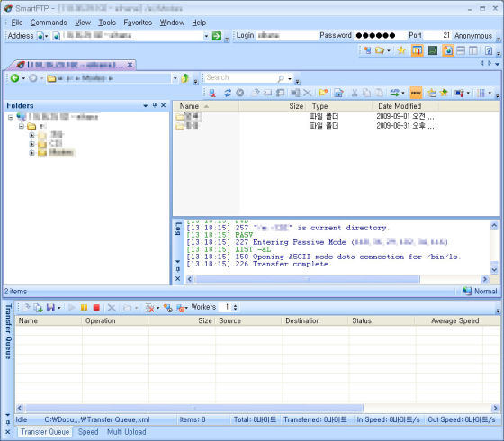Open the Transfer mode AUTO dropdown
This screenshot has height=441, width=504.
403,94
